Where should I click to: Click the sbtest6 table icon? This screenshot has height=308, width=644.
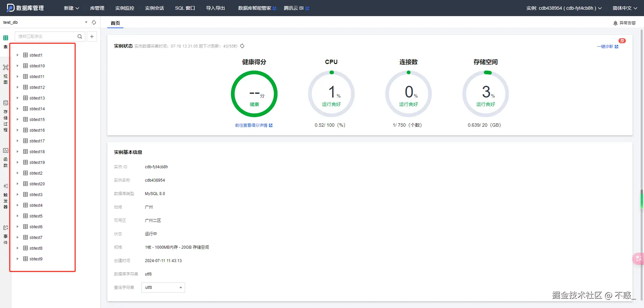[x=25, y=227]
